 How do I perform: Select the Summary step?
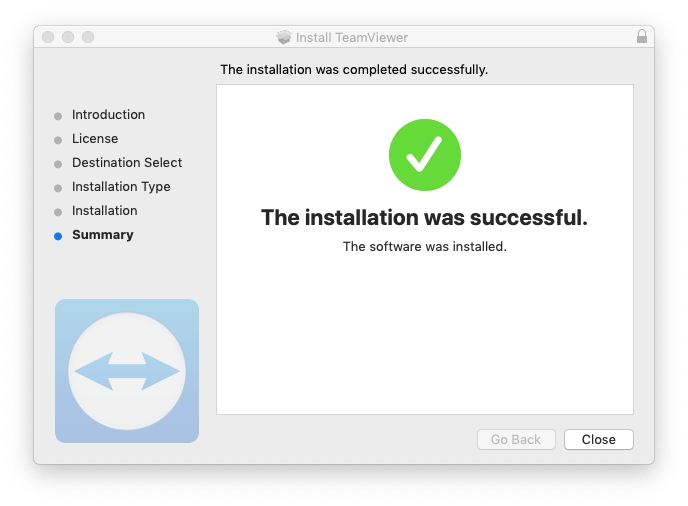click(x=102, y=235)
